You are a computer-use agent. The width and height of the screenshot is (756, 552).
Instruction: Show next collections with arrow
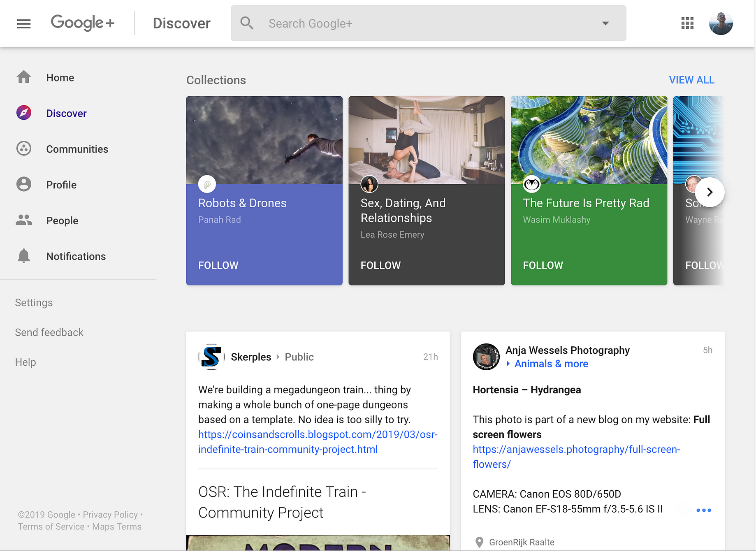click(710, 192)
